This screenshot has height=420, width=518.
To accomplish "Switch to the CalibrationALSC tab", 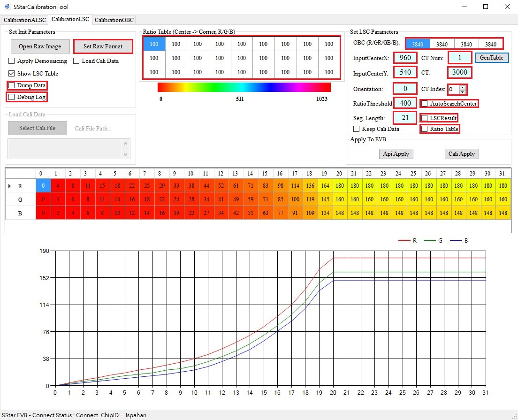I will 24,20.
